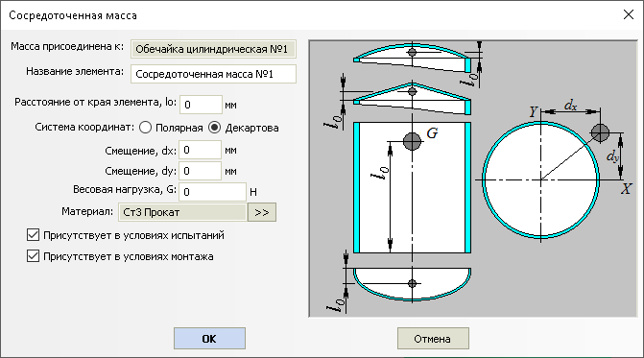
Task: Click the offset mass circle near dx dimension
Action: tap(600, 132)
